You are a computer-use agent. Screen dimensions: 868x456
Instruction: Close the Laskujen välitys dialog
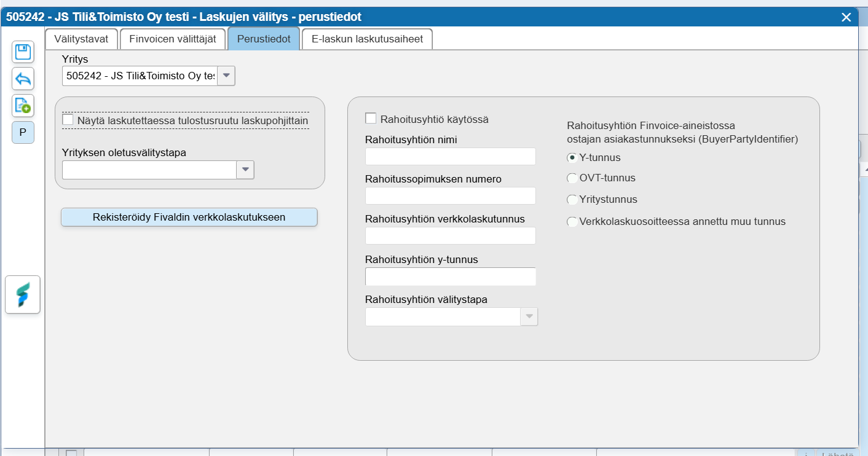(x=846, y=17)
